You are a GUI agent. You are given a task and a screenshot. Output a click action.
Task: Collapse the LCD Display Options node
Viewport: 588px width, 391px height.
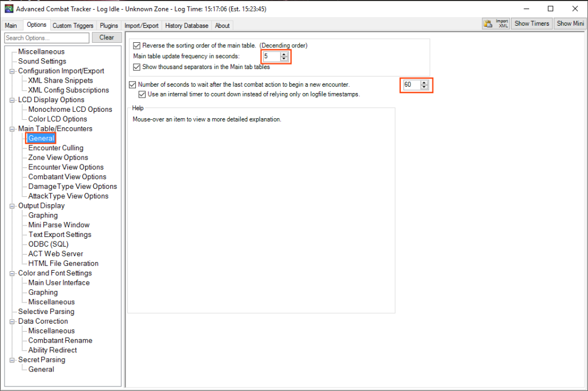[12, 100]
